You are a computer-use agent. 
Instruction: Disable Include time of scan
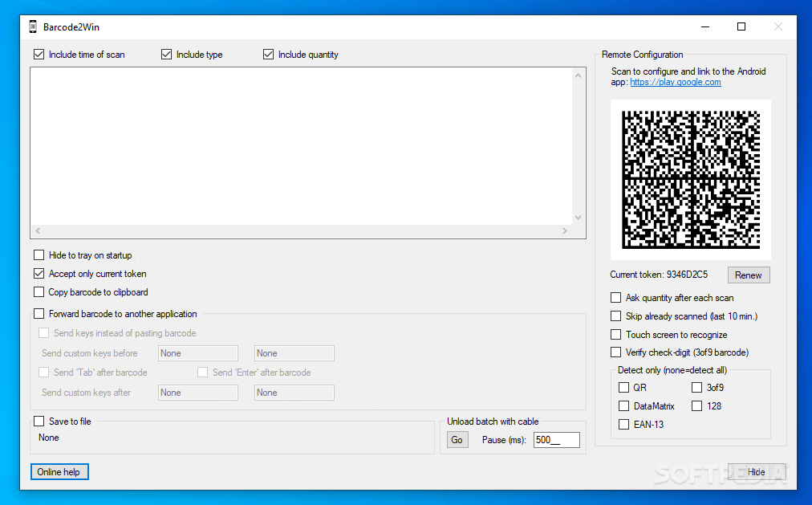pos(39,54)
